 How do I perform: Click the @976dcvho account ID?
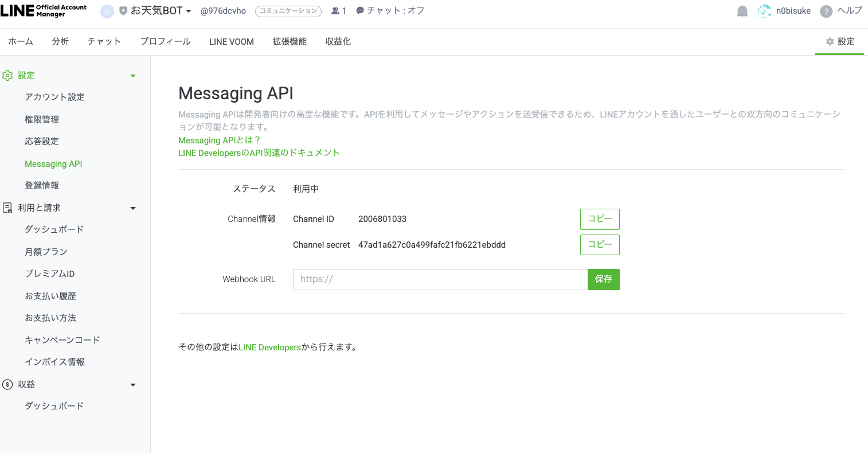pyautogui.click(x=223, y=11)
